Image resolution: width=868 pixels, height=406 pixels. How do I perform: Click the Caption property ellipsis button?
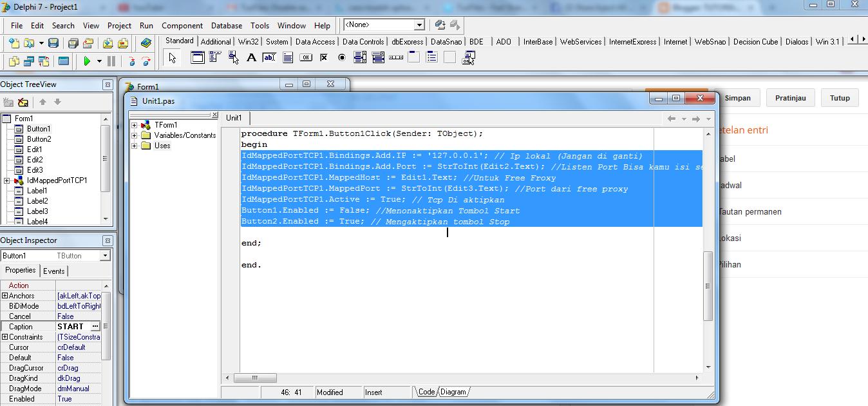click(x=96, y=327)
